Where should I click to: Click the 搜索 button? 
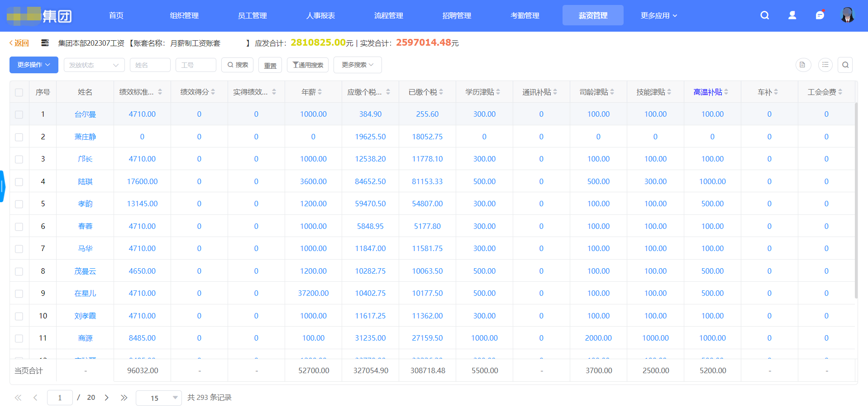pos(237,65)
